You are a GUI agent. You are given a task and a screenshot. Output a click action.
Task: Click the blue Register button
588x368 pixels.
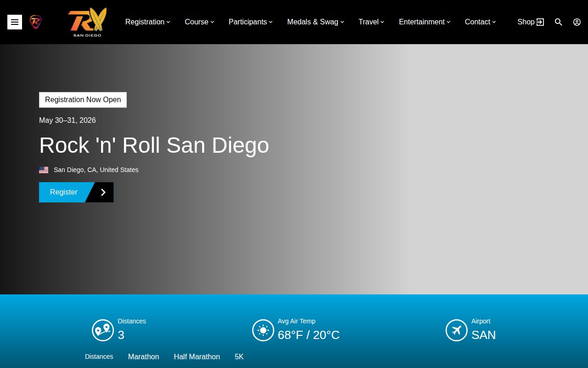tap(76, 192)
